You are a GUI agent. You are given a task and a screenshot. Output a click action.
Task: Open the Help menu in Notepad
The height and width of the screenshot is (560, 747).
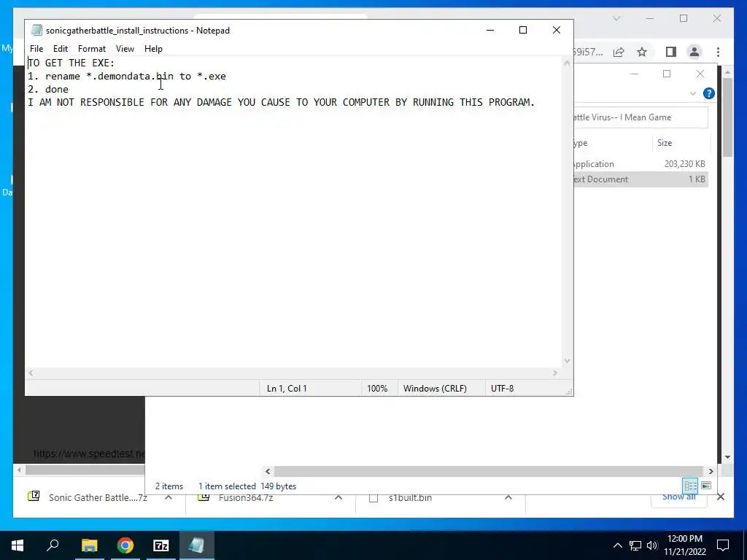153,49
